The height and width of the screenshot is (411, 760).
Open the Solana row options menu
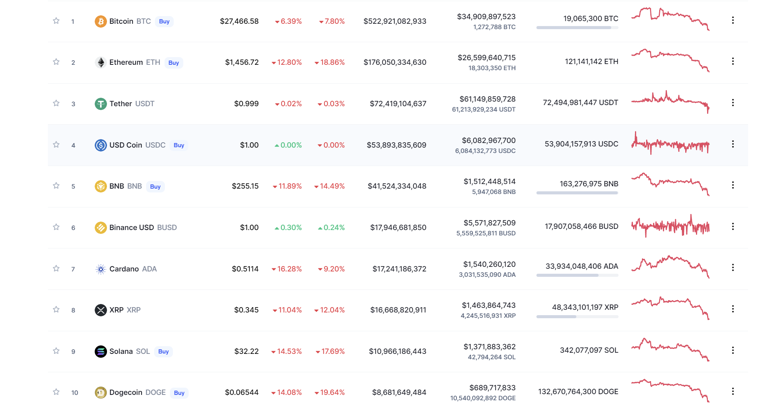click(x=733, y=350)
